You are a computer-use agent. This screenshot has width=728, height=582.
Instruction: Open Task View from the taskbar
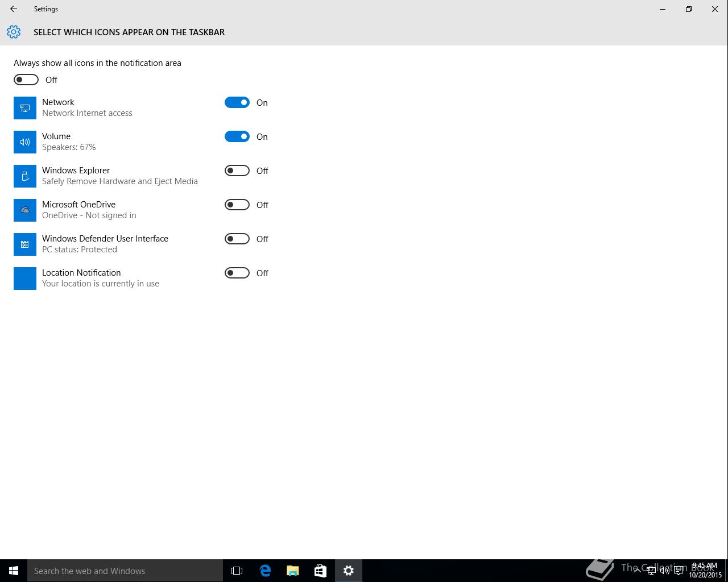tap(237, 571)
